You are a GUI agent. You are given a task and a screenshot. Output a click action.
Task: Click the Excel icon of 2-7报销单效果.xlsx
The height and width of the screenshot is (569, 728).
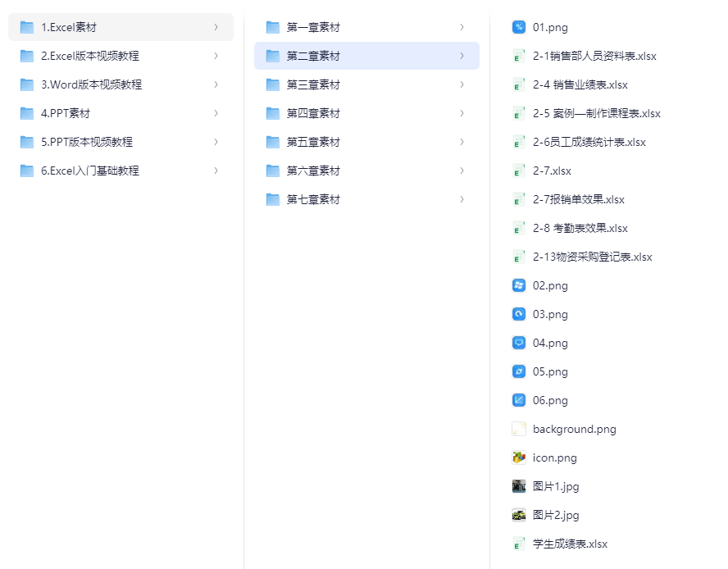click(x=519, y=200)
